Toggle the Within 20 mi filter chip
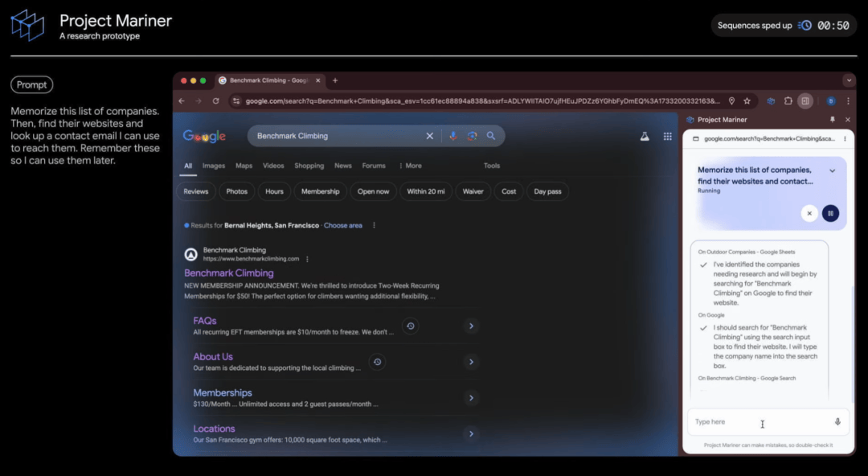Image resolution: width=868 pixels, height=476 pixels. [426, 191]
